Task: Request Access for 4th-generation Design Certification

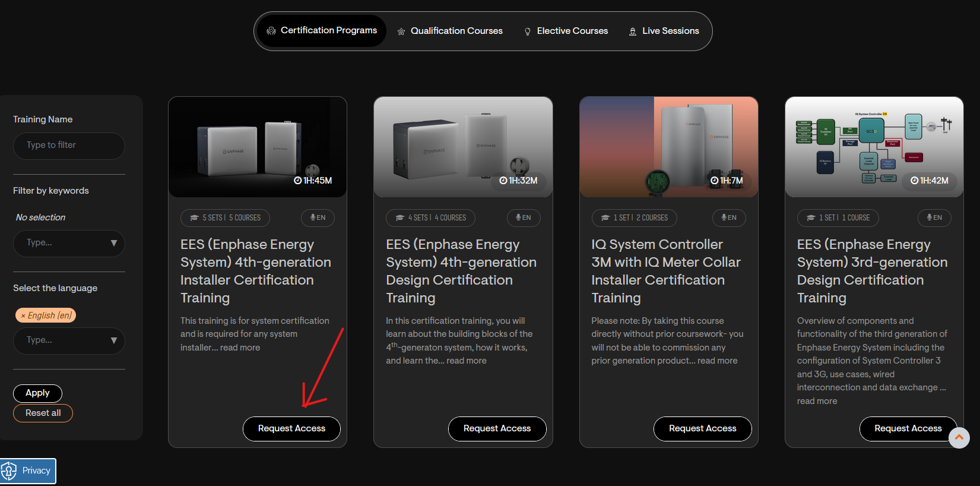Action: 497,428
